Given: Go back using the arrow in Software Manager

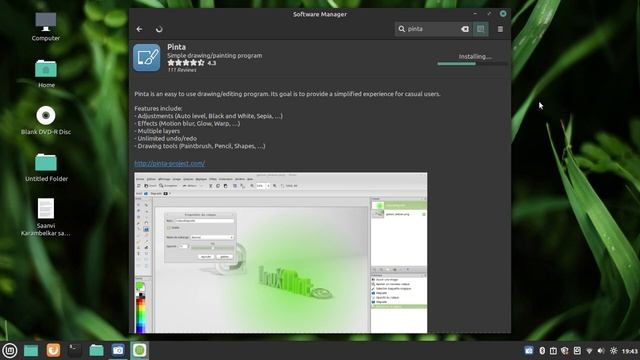Looking at the screenshot, I should (139, 29).
